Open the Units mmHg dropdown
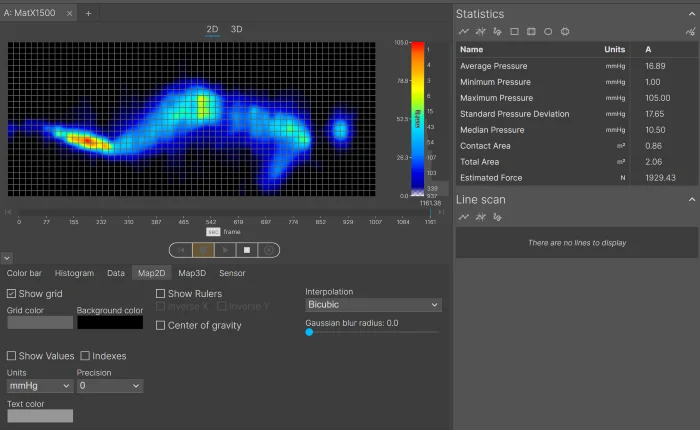Viewport: 700px width, 430px height. [36, 385]
